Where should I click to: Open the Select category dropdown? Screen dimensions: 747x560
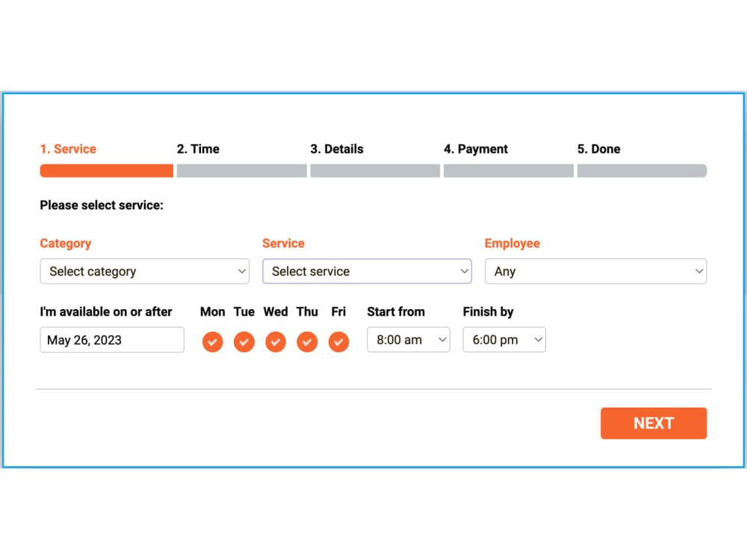[x=144, y=271]
